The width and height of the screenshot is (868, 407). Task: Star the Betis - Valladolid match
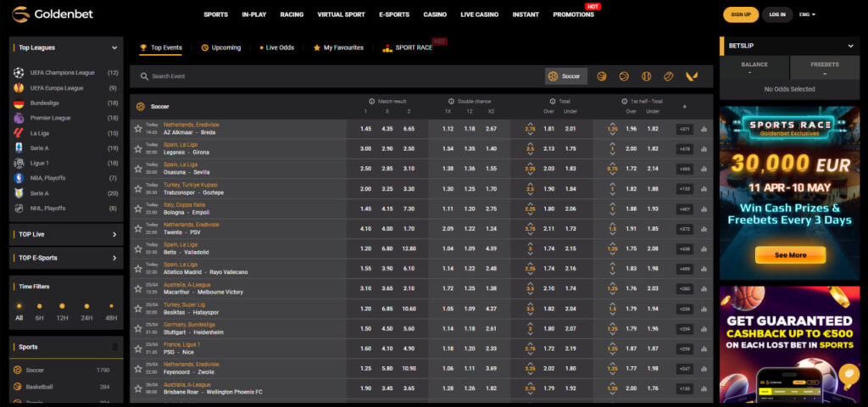coord(138,248)
